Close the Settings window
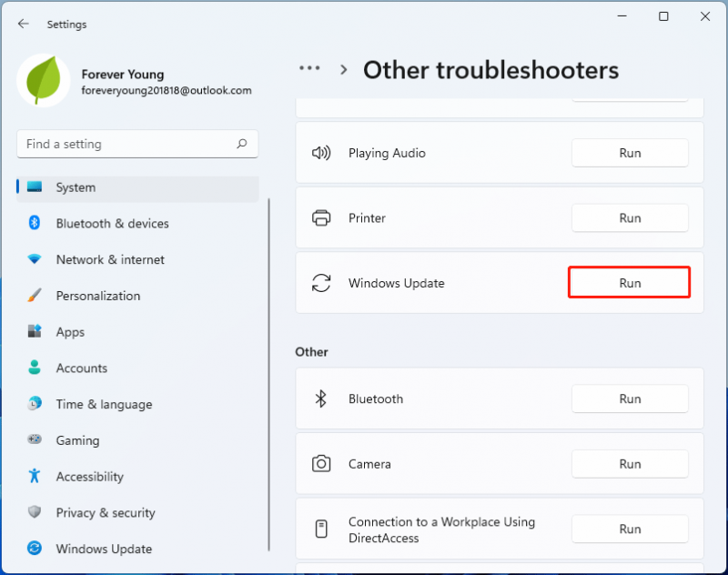 click(704, 16)
